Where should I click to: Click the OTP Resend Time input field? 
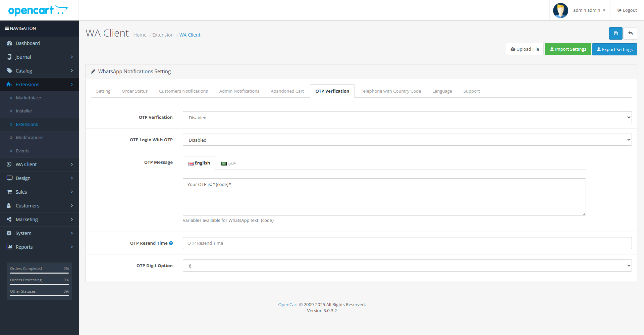pyautogui.click(x=407, y=243)
